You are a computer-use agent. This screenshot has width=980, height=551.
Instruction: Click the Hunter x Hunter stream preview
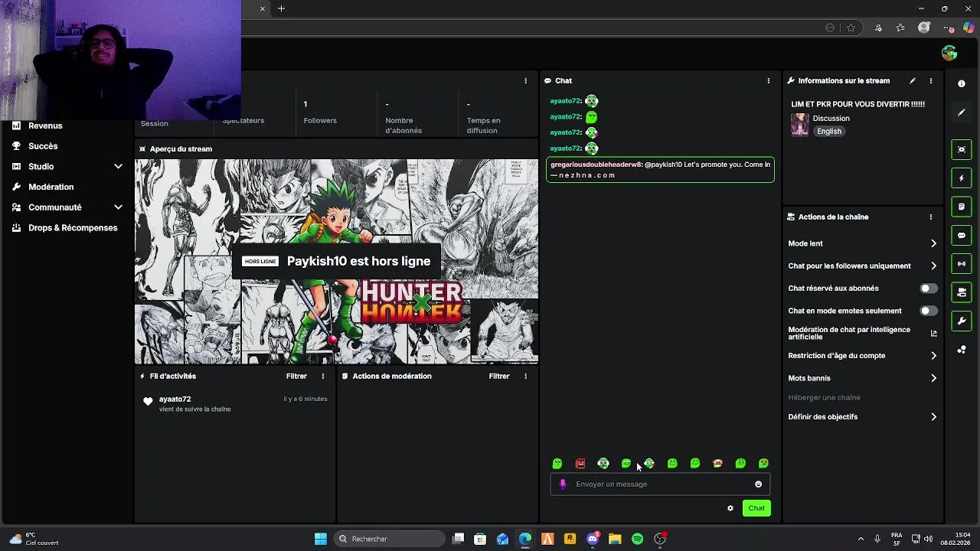(x=337, y=262)
